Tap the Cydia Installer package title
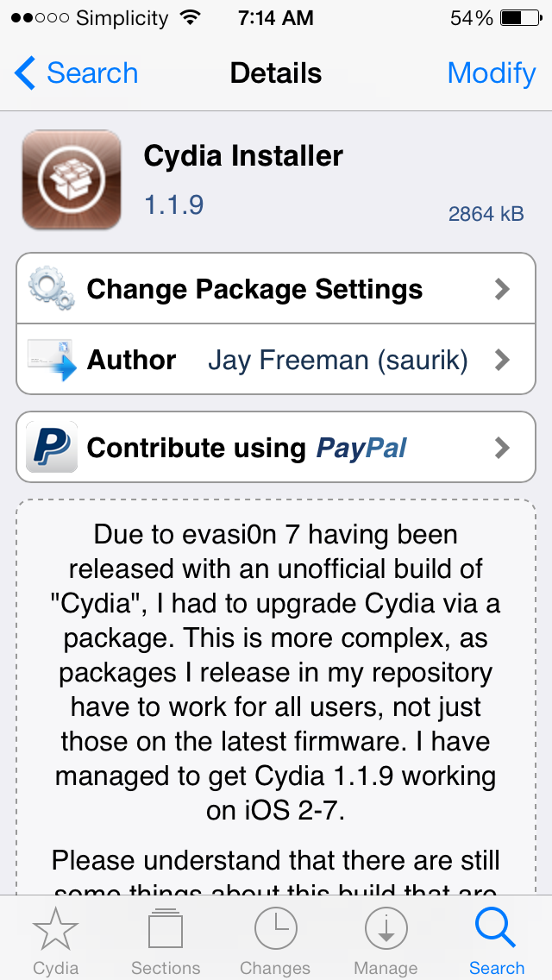 243,156
